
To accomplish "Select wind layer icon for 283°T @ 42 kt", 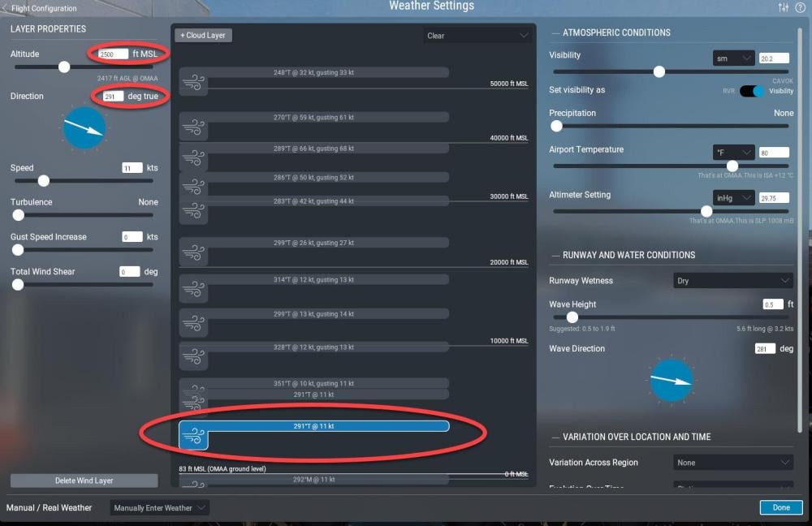I will (x=194, y=211).
